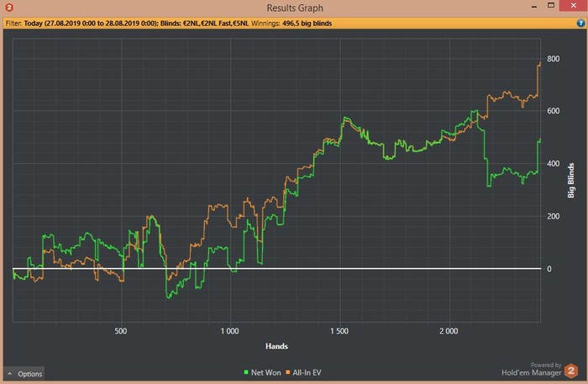Viewport: 588px width, 384px height.
Task: Click the 600 big blinds axis label
Action: [x=553, y=111]
